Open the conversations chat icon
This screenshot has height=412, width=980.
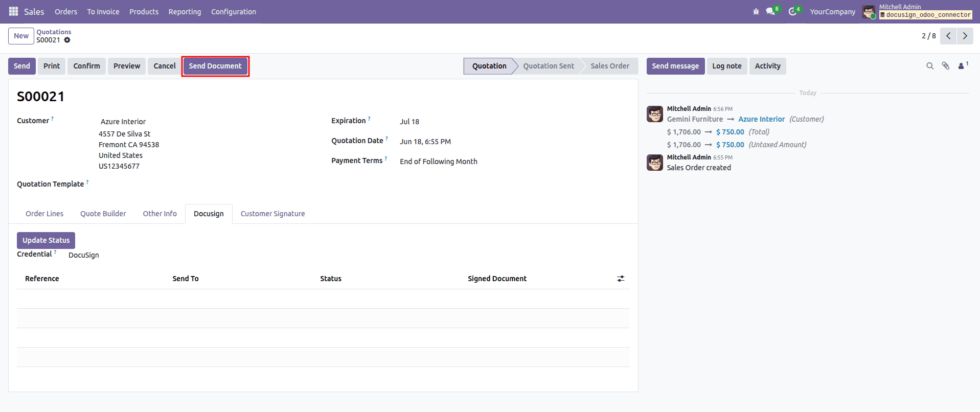click(x=770, y=11)
